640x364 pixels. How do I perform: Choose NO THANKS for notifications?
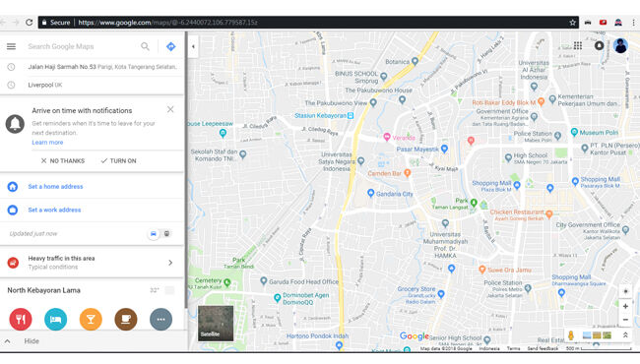pyautogui.click(x=63, y=161)
